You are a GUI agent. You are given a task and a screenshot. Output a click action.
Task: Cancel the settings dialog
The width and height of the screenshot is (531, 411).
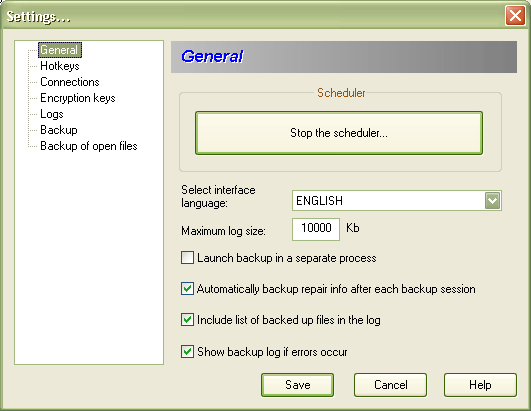pyautogui.click(x=390, y=385)
